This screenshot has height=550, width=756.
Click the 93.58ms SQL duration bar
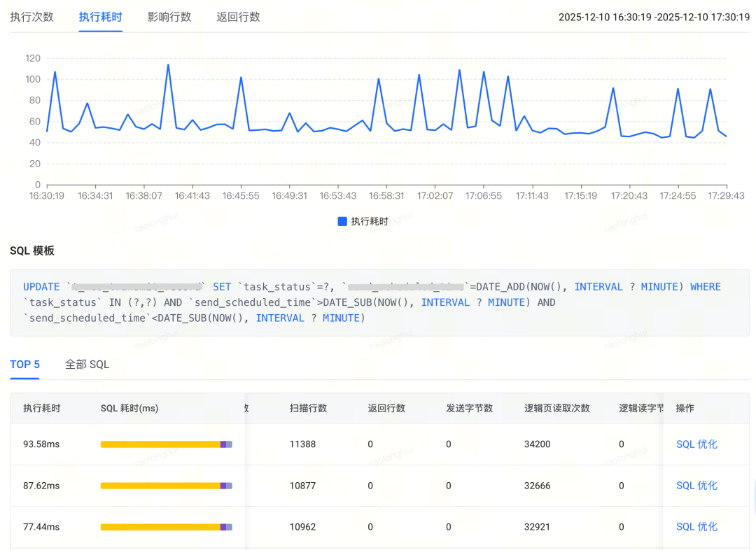[x=167, y=444]
